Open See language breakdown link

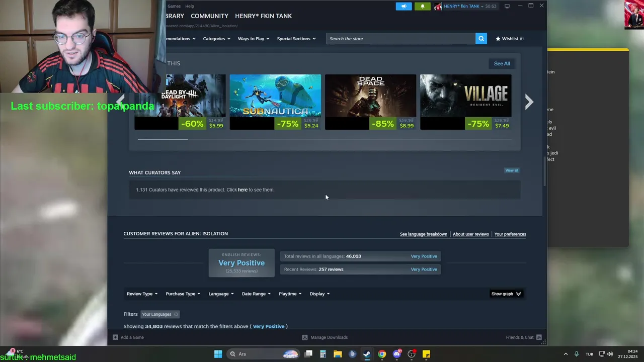pyautogui.click(x=424, y=234)
